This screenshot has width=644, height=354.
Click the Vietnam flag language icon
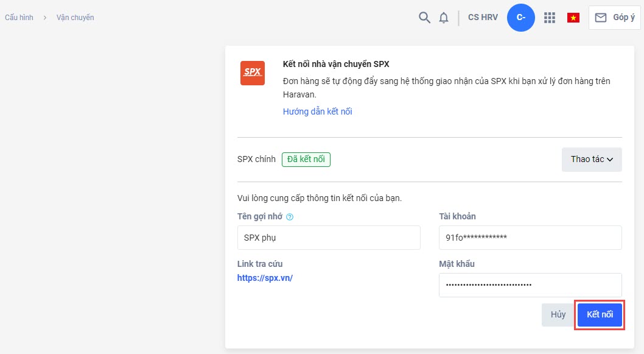(x=573, y=18)
